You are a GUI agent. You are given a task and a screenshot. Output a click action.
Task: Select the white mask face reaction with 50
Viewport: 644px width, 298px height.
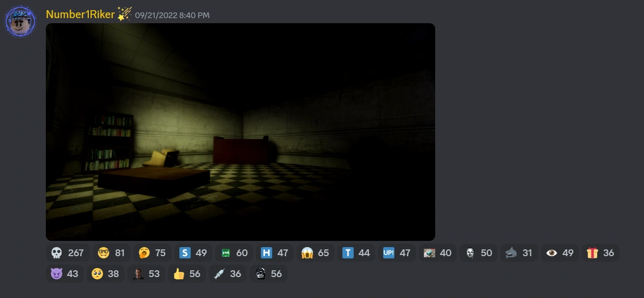[478, 253]
